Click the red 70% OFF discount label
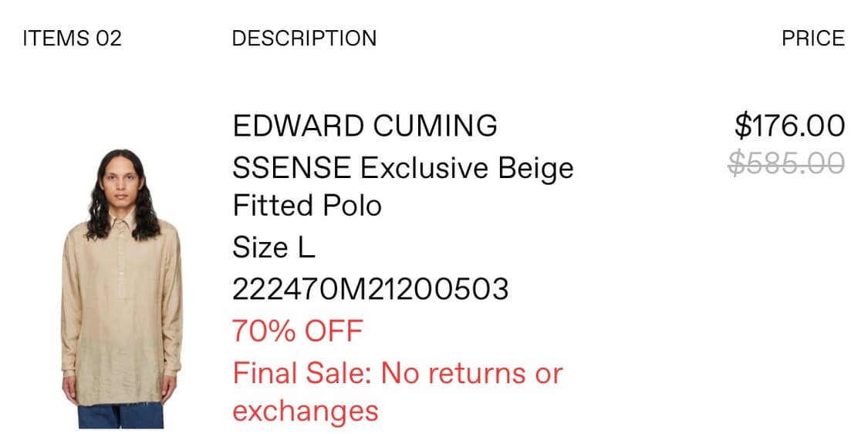 click(x=297, y=331)
